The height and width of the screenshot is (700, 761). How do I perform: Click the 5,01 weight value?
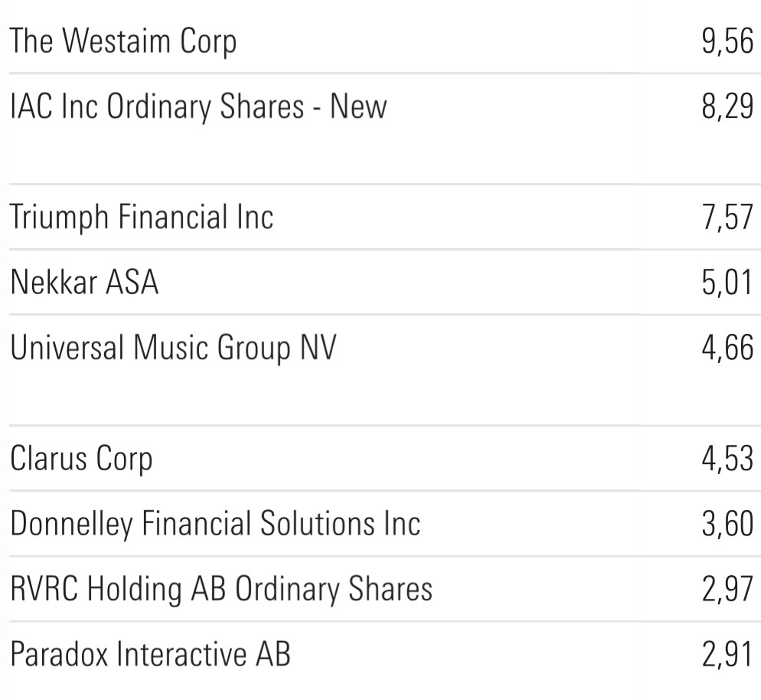click(727, 282)
